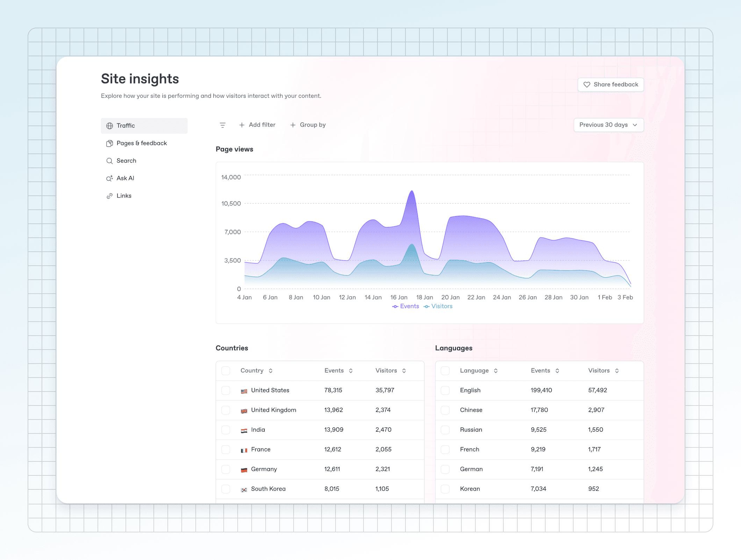
Task: Click the South Korea flag icon
Action: pyautogui.click(x=244, y=490)
